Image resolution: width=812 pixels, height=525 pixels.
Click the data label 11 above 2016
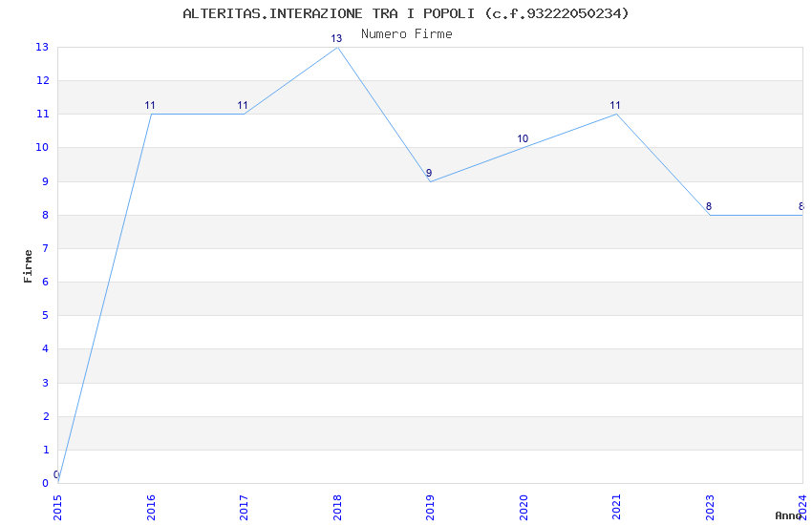pyautogui.click(x=150, y=106)
